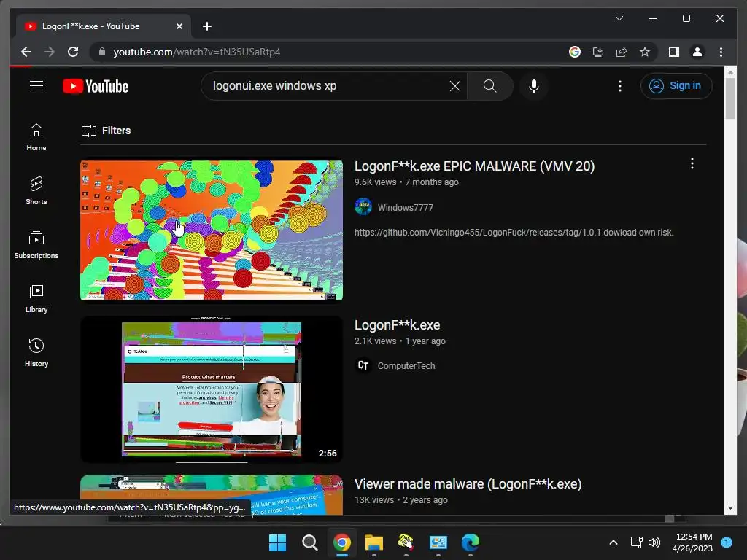Screen dimensions: 747x560
Task: Open the YouTube hamburger guide menu
Action: tap(36, 86)
